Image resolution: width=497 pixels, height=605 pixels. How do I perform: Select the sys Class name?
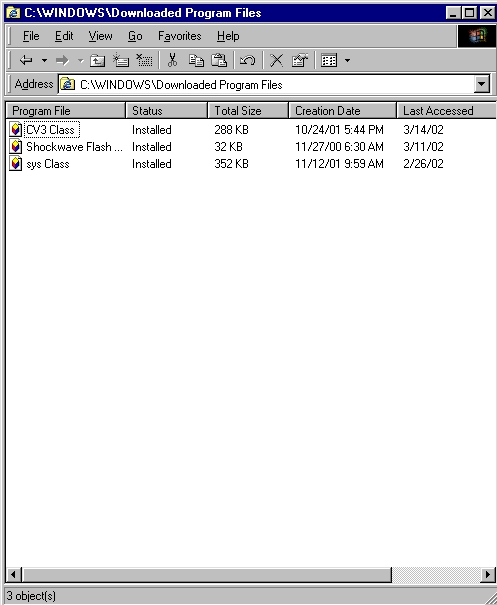[48, 164]
